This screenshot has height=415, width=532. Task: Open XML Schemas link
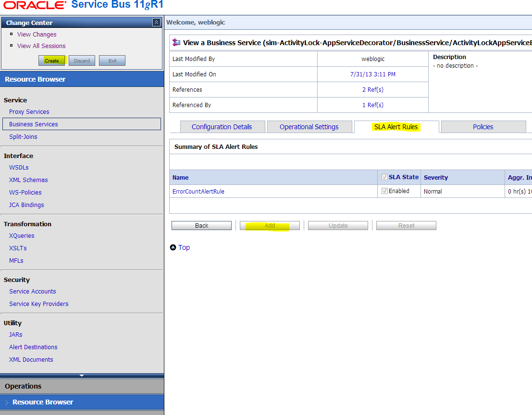(28, 180)
